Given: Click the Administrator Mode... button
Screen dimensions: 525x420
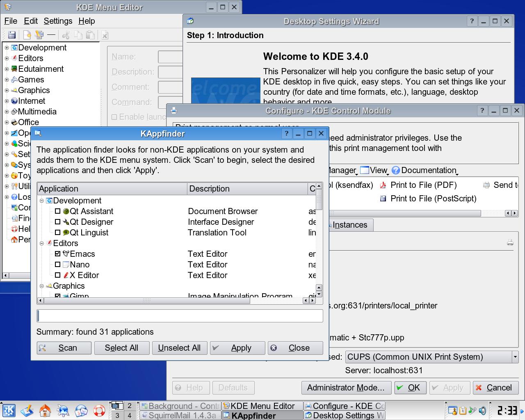Looking at the screenshot, I should [346, 388].
